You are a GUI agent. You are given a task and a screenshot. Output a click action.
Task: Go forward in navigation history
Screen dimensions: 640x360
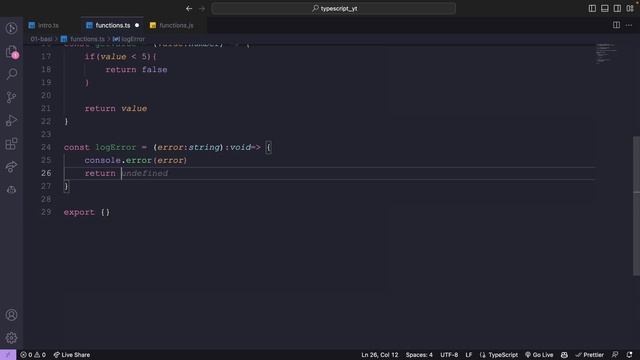202,8
